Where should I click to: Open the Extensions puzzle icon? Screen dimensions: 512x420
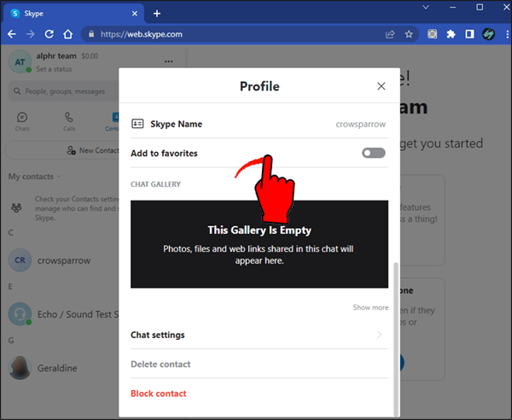coord(451,34)
